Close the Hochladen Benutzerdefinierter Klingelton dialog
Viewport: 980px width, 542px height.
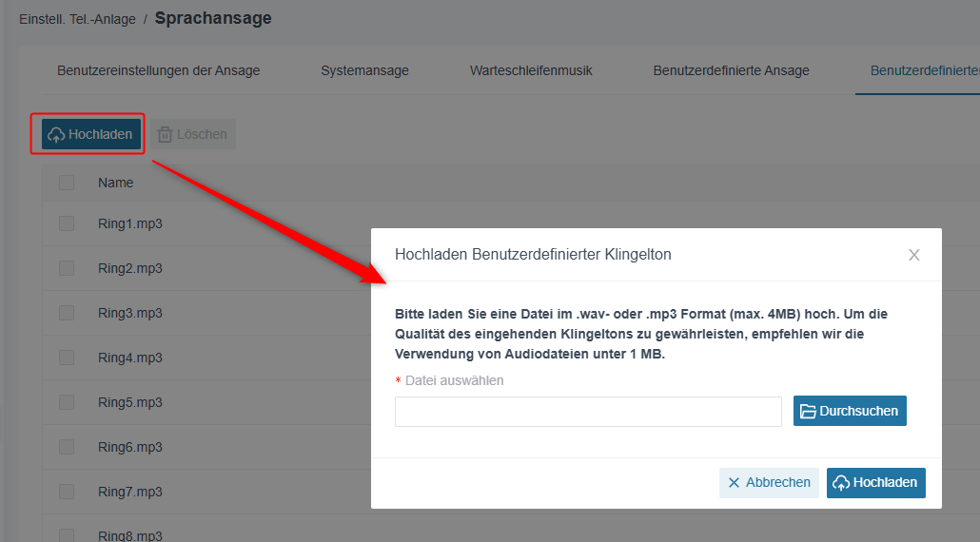point(913,255)
